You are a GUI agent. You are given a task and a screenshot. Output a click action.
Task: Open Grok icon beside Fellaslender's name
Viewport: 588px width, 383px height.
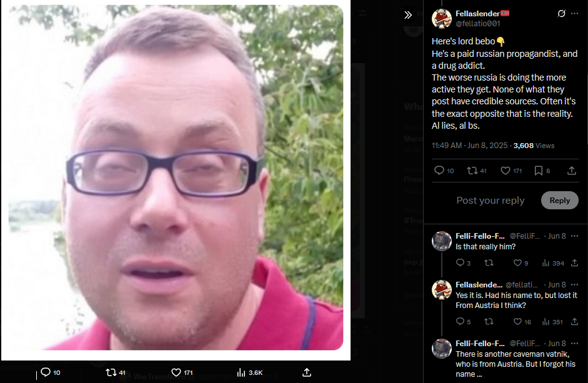(x=561, y=14)
